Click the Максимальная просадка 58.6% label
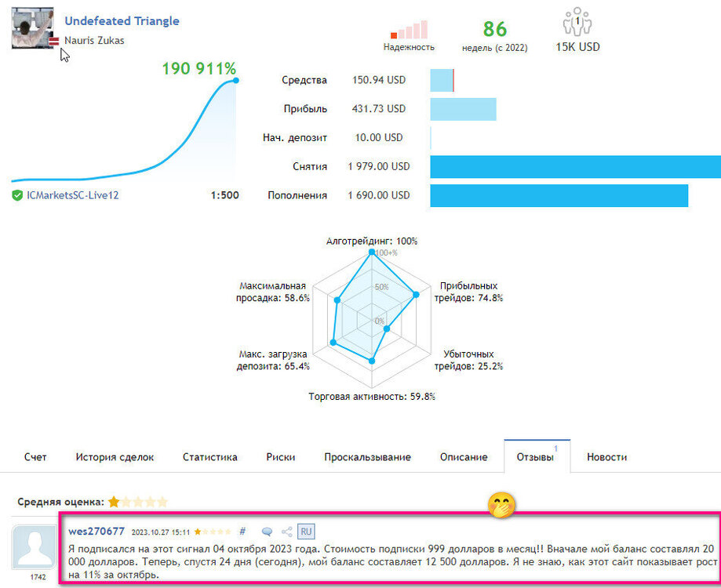The width and height of the screenshot is (721, 588). [273, 292]
